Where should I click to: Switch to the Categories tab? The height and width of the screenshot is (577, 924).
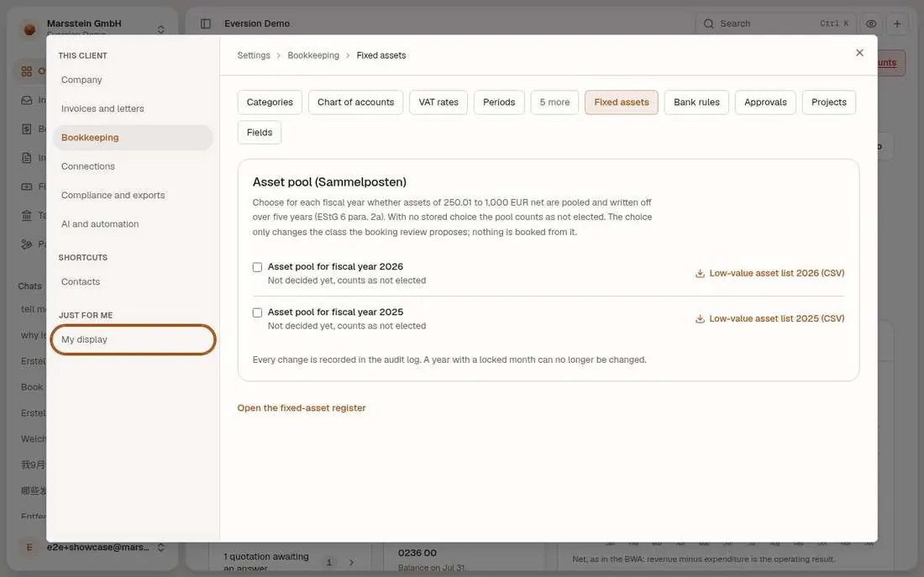[x=270, y=102]
